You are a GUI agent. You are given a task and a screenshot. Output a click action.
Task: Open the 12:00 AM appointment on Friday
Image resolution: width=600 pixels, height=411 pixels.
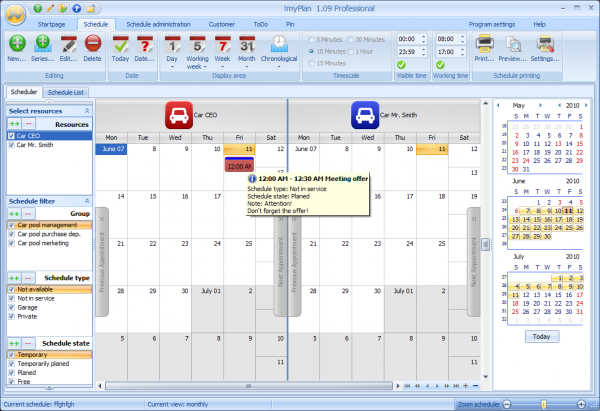239,165
